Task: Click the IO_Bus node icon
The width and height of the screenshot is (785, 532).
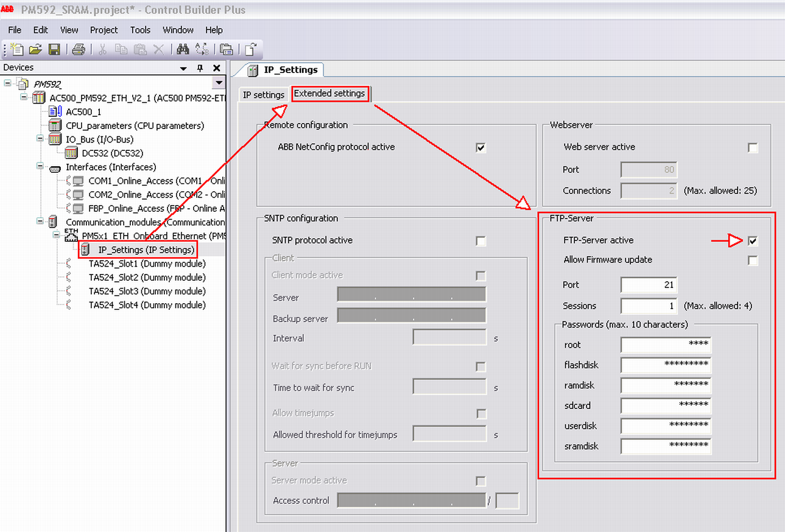Action: [x=55, y=139]
